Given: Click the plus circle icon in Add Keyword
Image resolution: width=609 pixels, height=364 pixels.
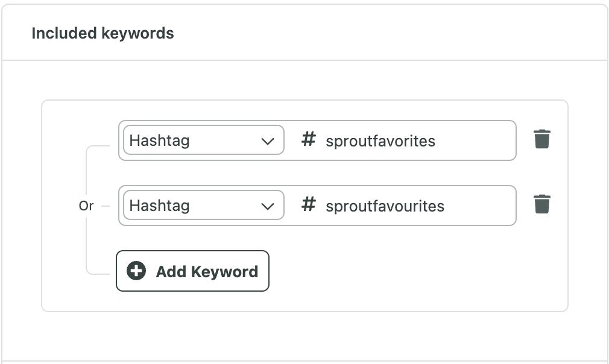Looking at the screenshot, I should (x=136, y=271).
